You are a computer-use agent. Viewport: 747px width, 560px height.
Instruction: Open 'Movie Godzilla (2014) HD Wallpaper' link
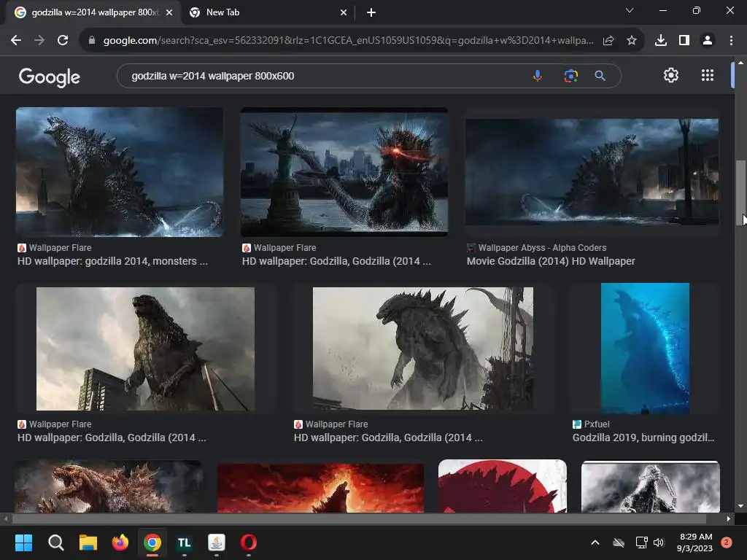[551, 261]
